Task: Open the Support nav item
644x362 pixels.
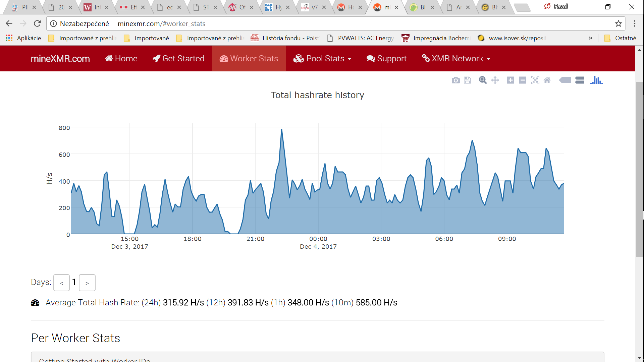Action: click(386, 59)
